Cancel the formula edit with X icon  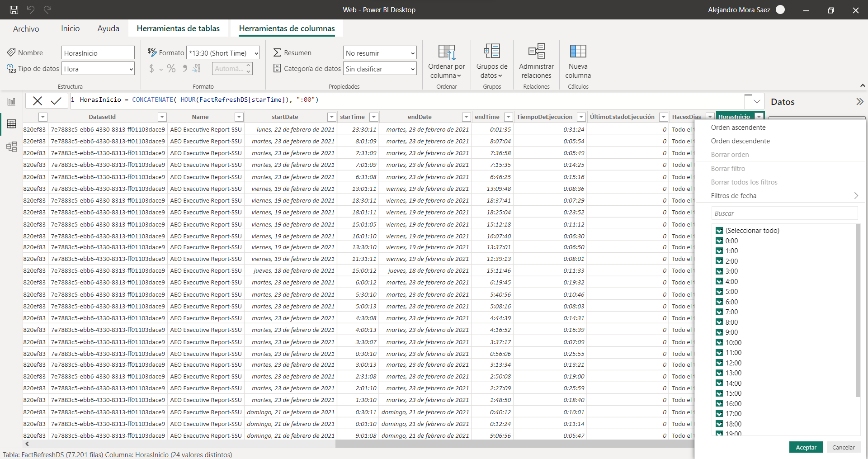pyautogui.click(x=38, y=101)
